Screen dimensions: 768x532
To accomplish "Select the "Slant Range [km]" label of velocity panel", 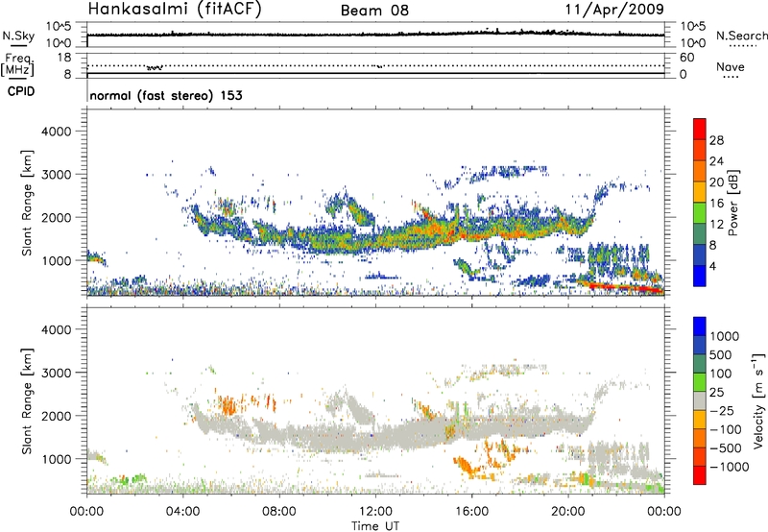I will (27, 401).
